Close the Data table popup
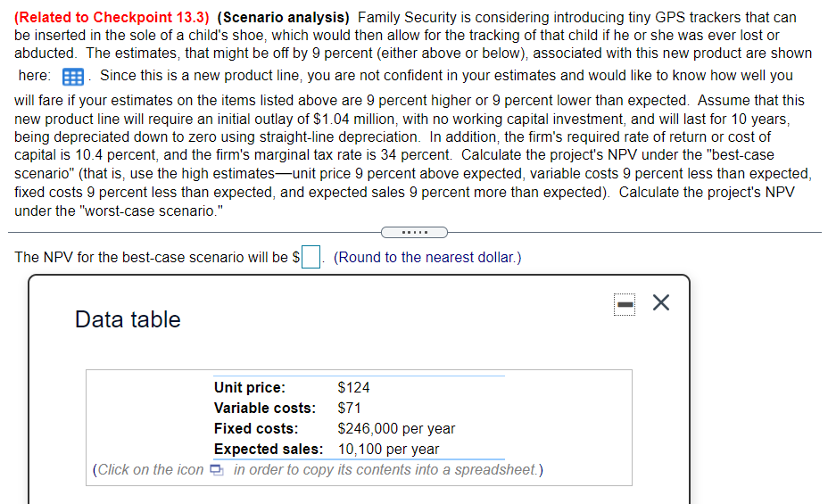Viewport: 828px width, 504px height. pyautogui.click(x=661, y=304)
